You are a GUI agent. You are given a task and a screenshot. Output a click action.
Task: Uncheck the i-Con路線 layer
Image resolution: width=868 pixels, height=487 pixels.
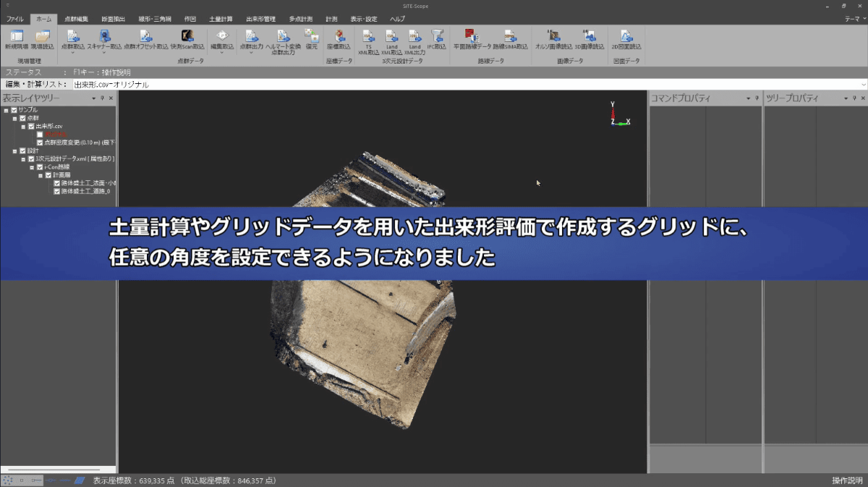point(40,167)
